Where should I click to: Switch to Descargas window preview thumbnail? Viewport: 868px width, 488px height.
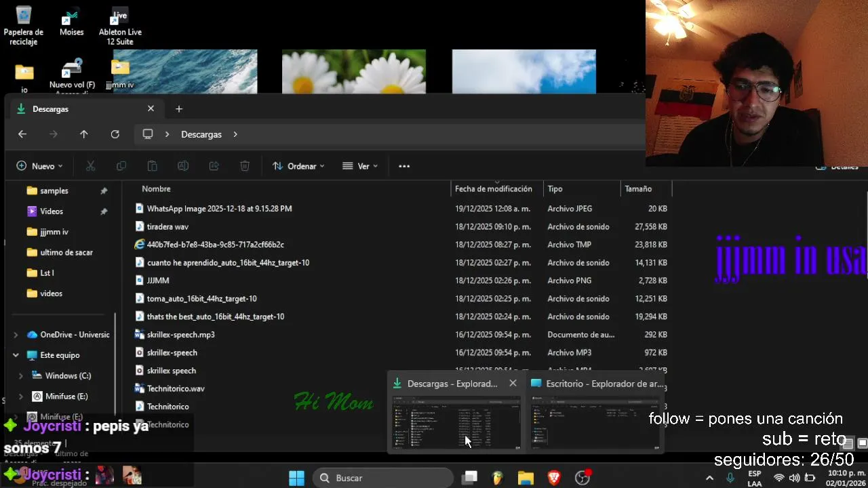(x=456, y=424)
